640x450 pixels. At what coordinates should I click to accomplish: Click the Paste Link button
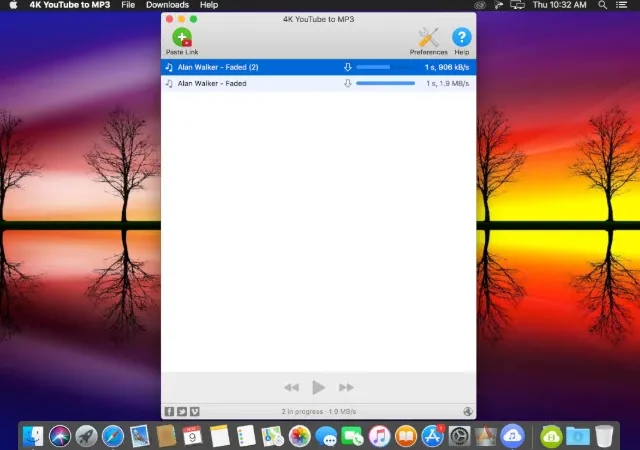click(182, 41)
